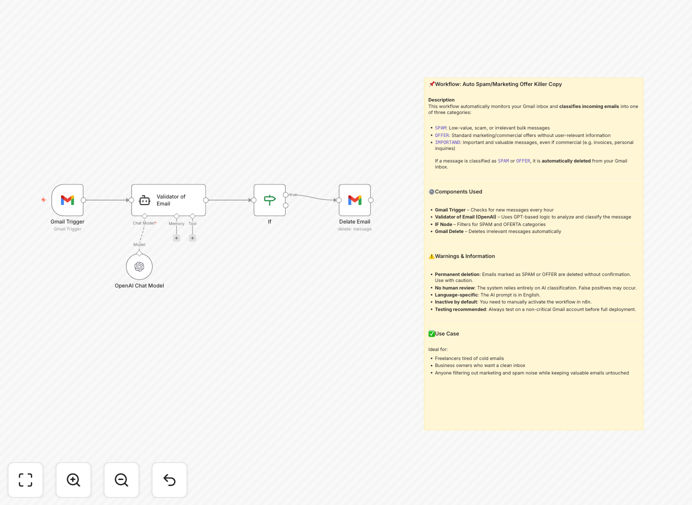The height and width of the screenshot is (505, 692).
Task: Click the If node input port
Action: point(254,200)
